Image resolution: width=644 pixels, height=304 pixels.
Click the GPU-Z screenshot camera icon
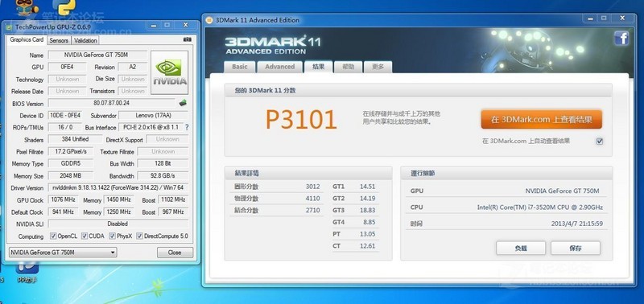[x=188, y=39]
